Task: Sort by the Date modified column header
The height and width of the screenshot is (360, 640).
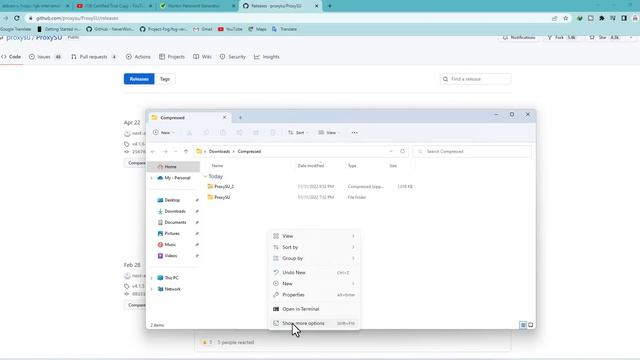Action: (311, 166)
